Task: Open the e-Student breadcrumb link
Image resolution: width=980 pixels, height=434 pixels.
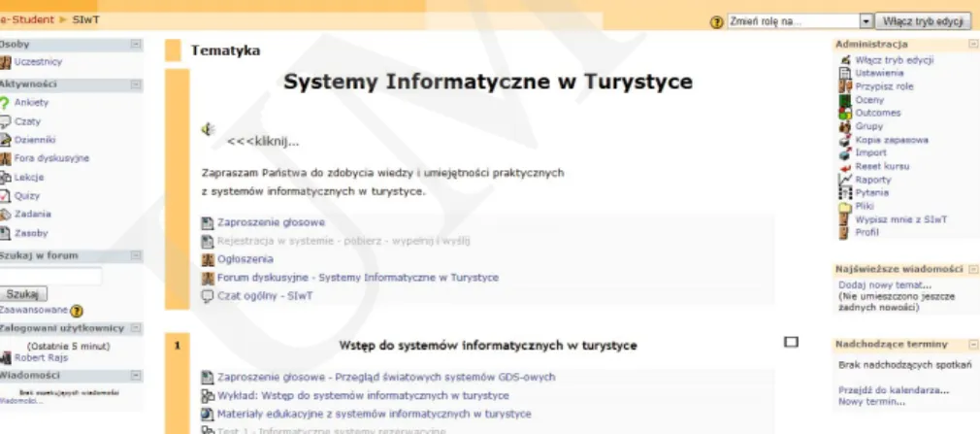Action: [x=26, y=19]
